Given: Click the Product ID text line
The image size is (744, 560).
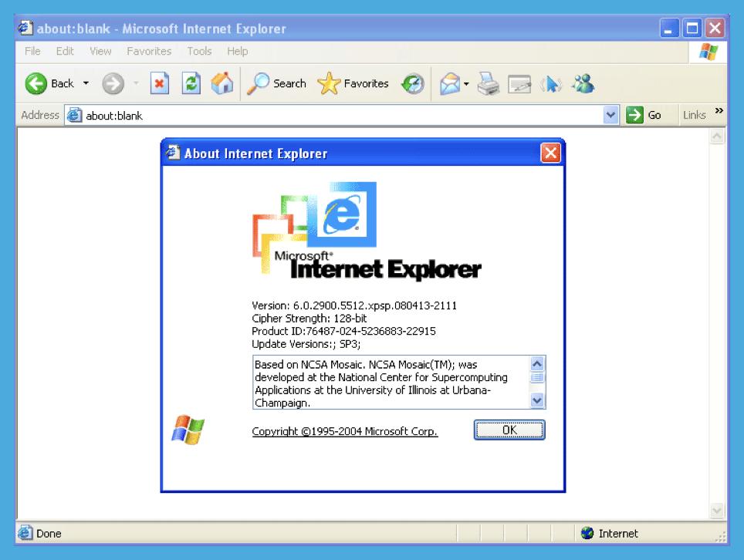Looking at the screenshot, I should click(x=343, y=331).
